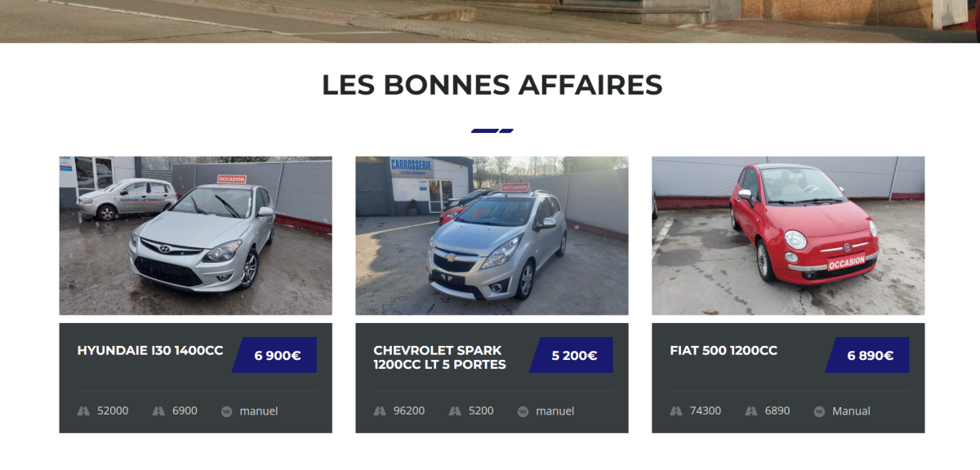
Task: Click the Manual transmission label on Fiat card
Action: click(851, 411)
